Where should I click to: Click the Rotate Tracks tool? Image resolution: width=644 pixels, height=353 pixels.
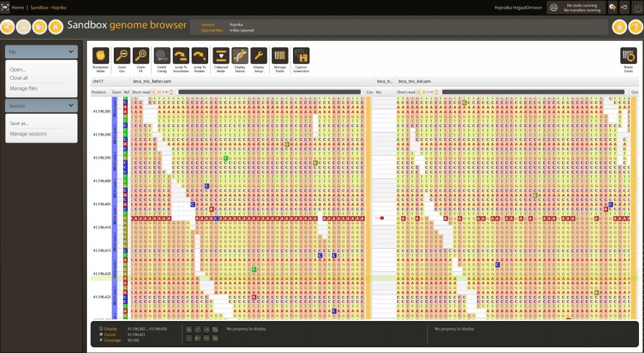628,56
